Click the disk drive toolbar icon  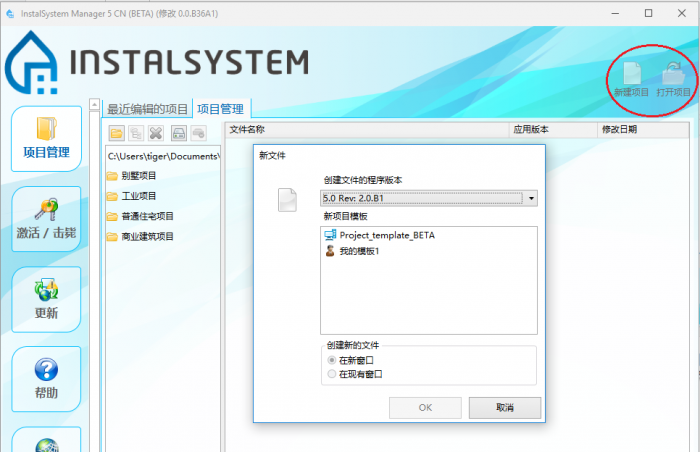[178, 132]
